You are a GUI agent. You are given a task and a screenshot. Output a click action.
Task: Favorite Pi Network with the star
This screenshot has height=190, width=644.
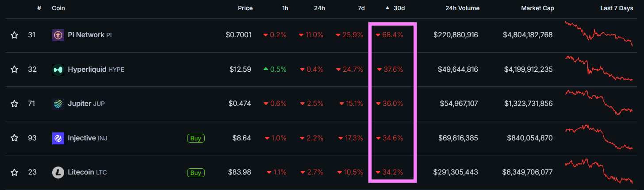click(14, 35)
